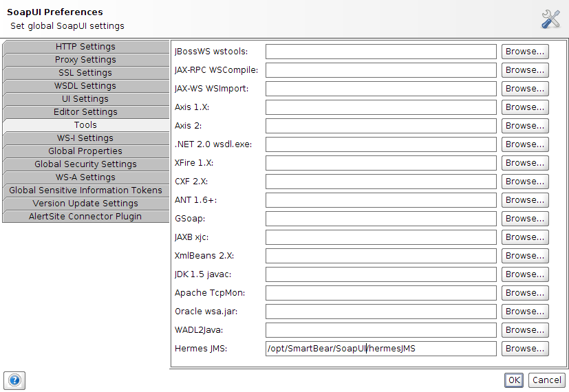Open the HTTP Settings tab

(85, 47)
